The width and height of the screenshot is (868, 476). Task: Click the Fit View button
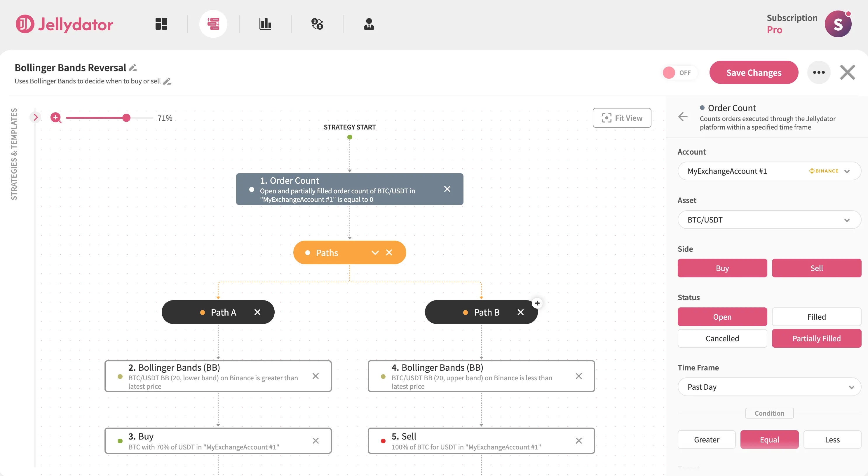(622, 118)
